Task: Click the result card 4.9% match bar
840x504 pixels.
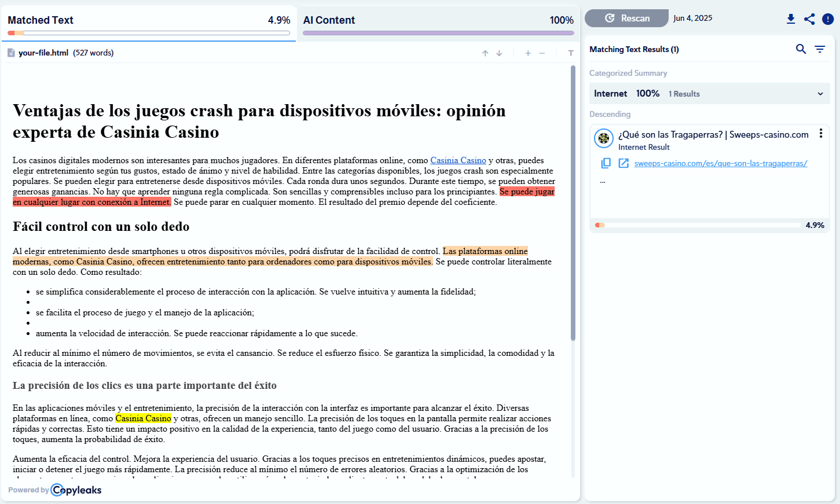Action: coord(698,225)
